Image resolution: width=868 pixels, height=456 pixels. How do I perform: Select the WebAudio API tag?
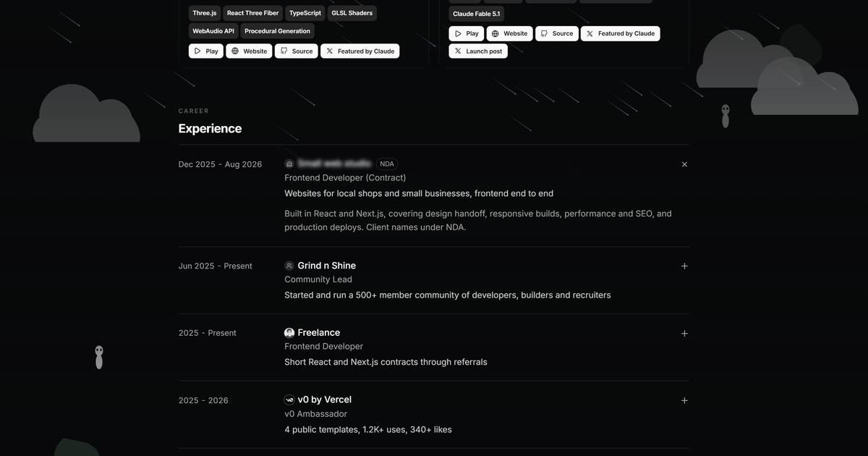pos(213,31)
